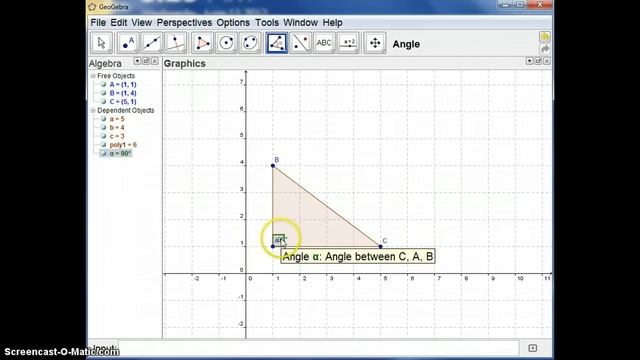Select the Polygon tool
The width and height of the screenshot is (640, 360).
pyautogui.click(x=202, y=43)
